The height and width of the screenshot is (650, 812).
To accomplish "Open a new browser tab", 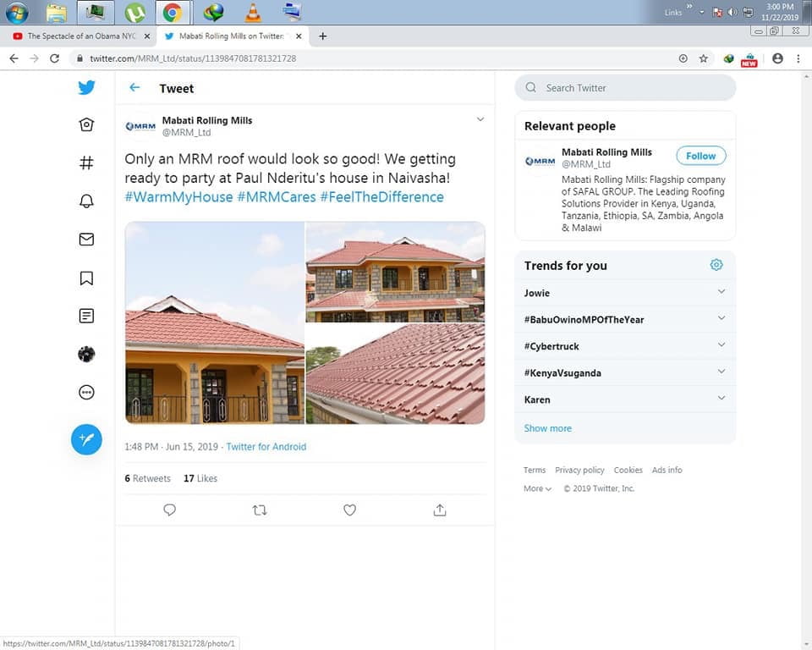I will [322, 36].
